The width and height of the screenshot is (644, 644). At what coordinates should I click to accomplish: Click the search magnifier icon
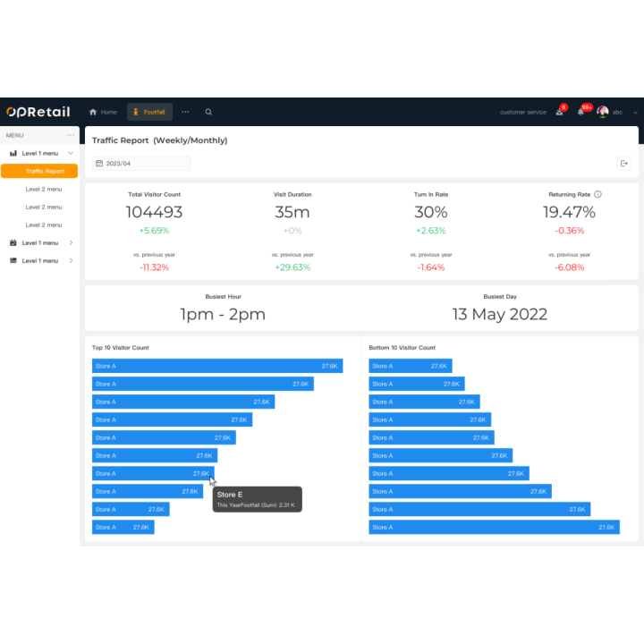click(208, 112)
